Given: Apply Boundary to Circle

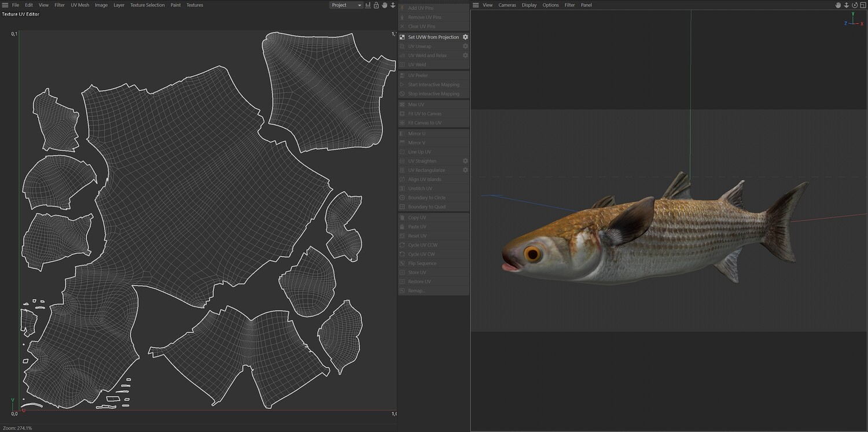Looking at the screenshot, I should [x=433, y=198].
